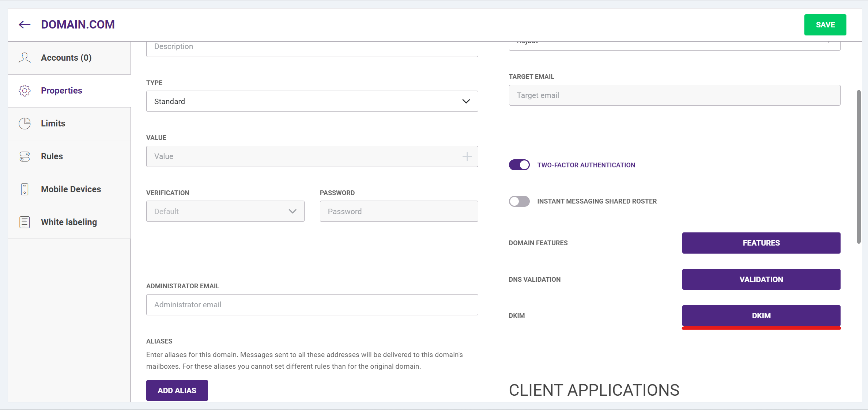Click the Mobile Devices phone icon
The image size is (868, 410).
point(24,189)
